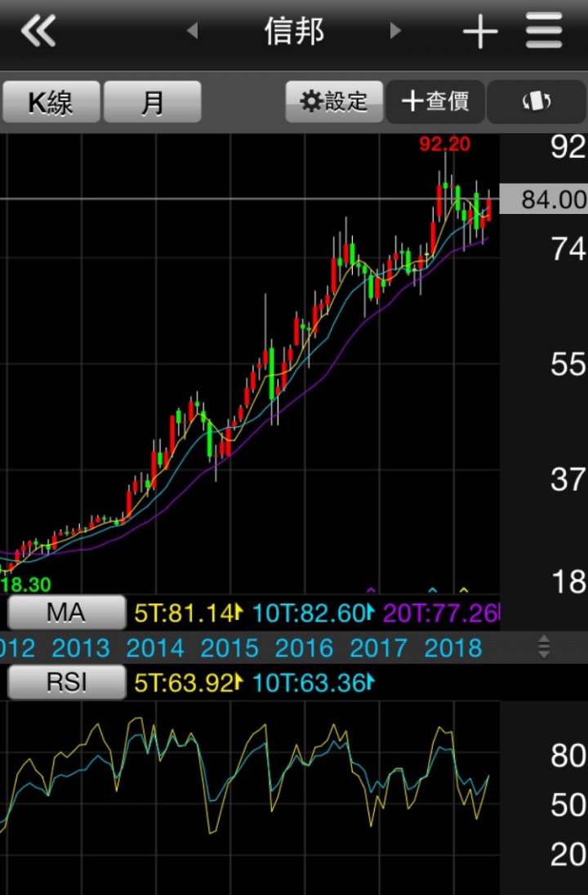Tap the 2013 year label

tap(81, 648)
